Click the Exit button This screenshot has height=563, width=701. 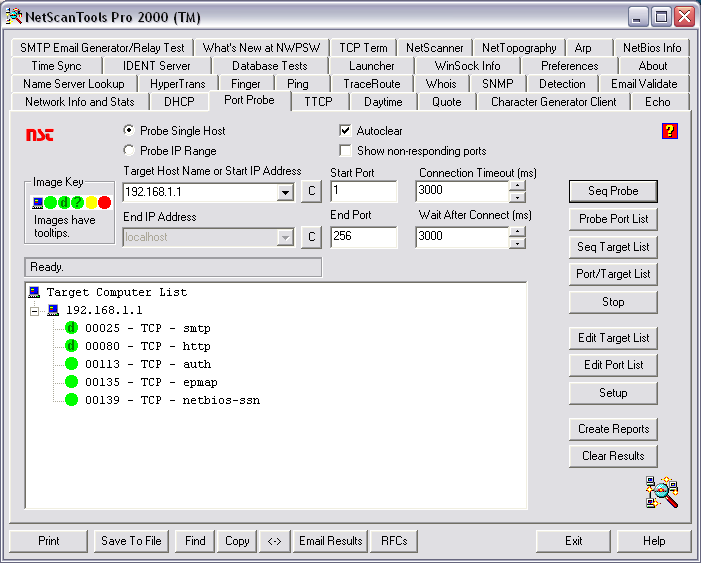click(573, 541)
